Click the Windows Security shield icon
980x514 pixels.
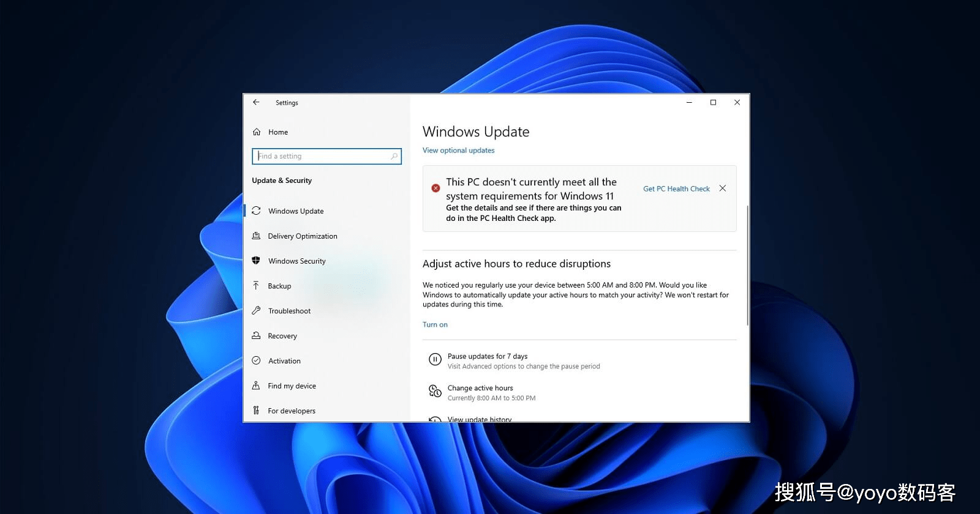[256, 261]
